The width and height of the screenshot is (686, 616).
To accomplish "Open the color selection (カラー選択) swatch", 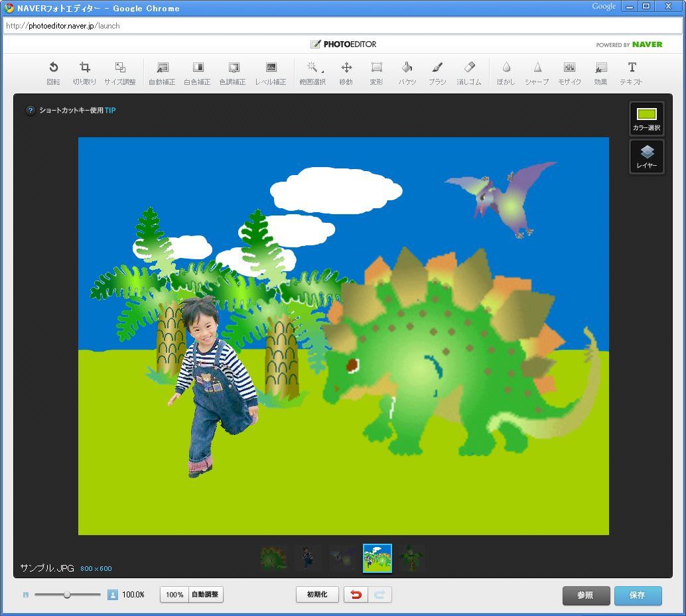I will (x=646, y=119).
